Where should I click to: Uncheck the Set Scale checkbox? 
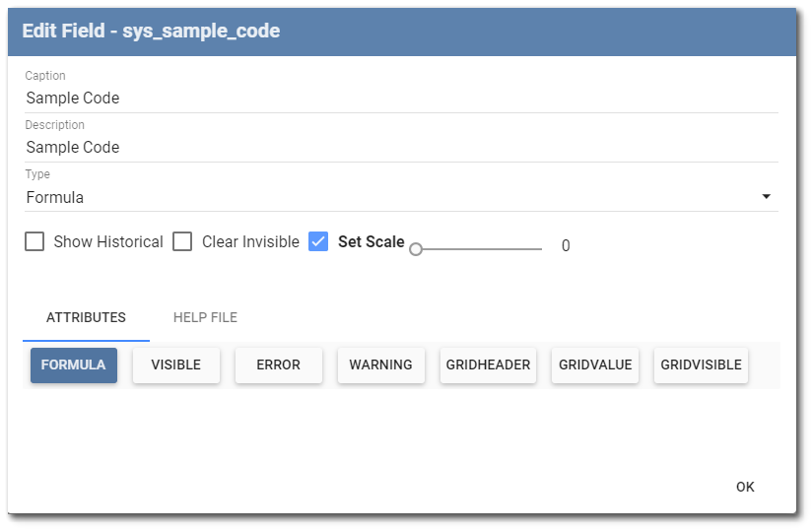click(318, 241)
